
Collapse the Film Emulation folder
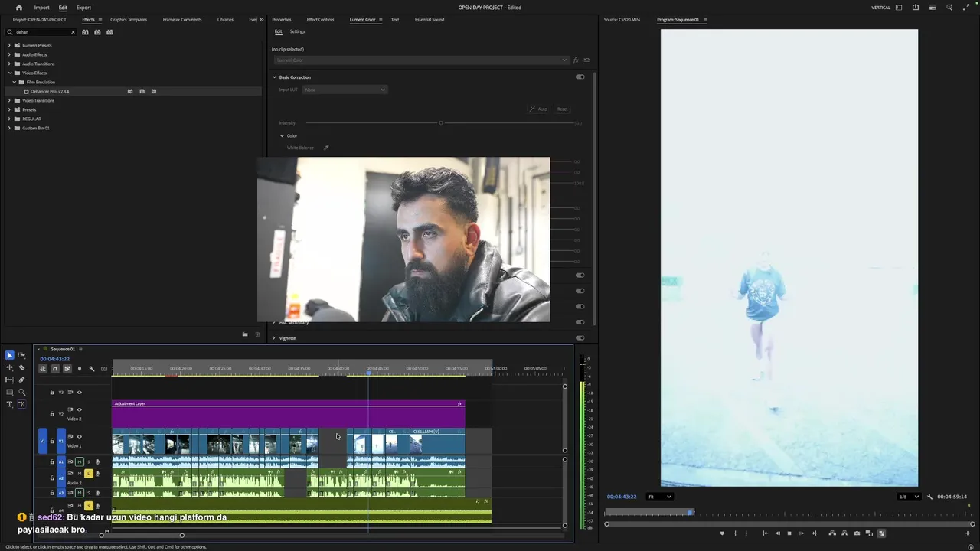(x=14, y=82)
